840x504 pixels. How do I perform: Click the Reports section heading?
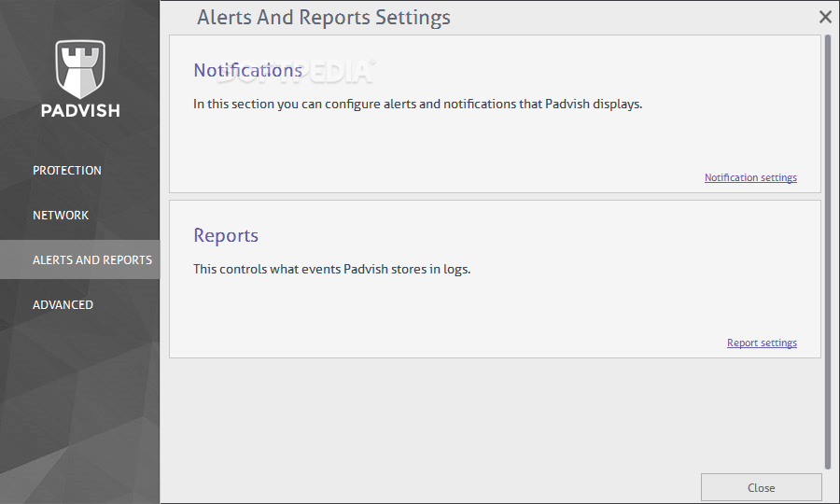(x=226, y=235)
